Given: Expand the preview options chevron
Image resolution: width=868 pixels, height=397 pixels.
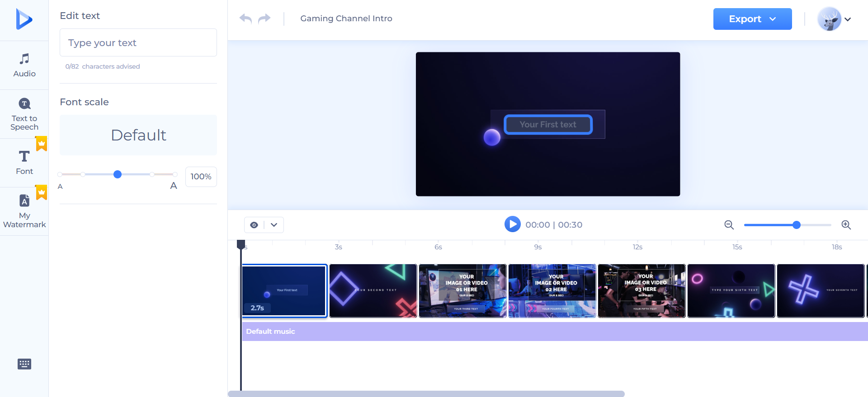Looking at the screenshot, I should click(x=274, y=225).
